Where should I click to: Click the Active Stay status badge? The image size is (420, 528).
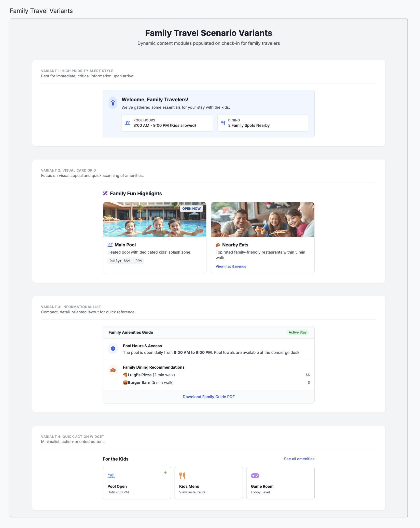(x=298, y=332)
